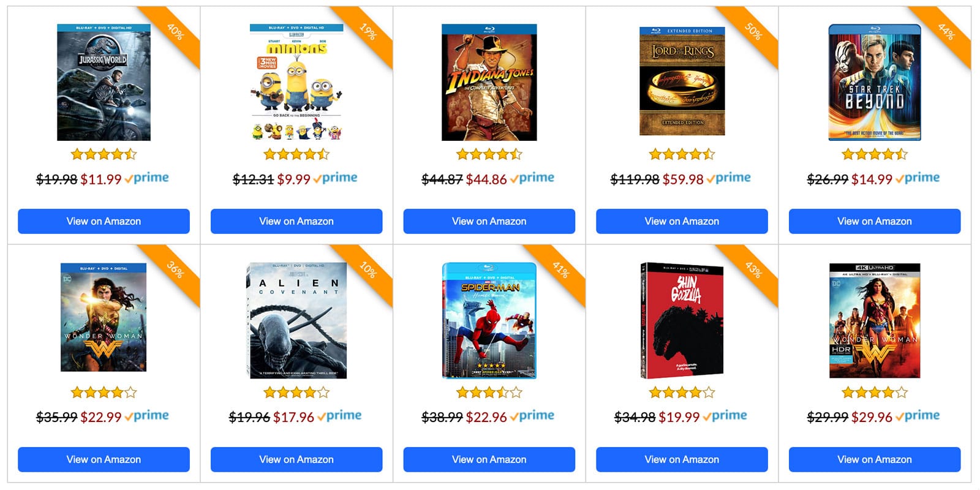Click the Jurassic World Blu-ray cover

pos(104,83)
